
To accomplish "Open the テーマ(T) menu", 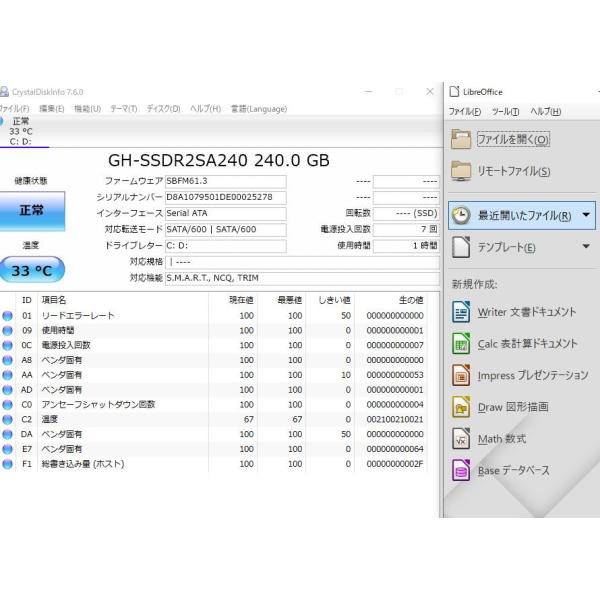I will pos(124,109).
